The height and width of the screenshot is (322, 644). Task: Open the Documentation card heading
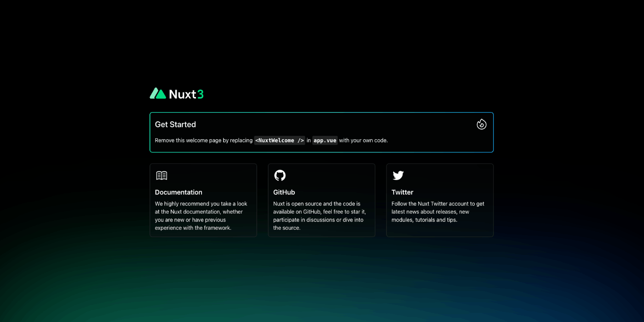click(178, 192)
